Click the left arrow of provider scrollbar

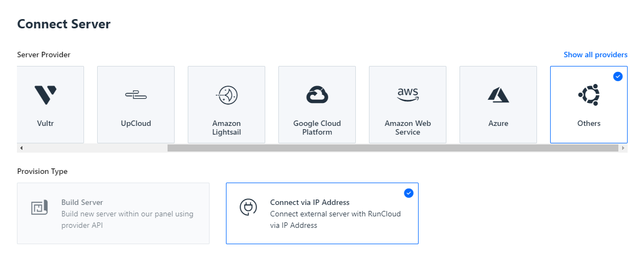click(x=21, y=148)
